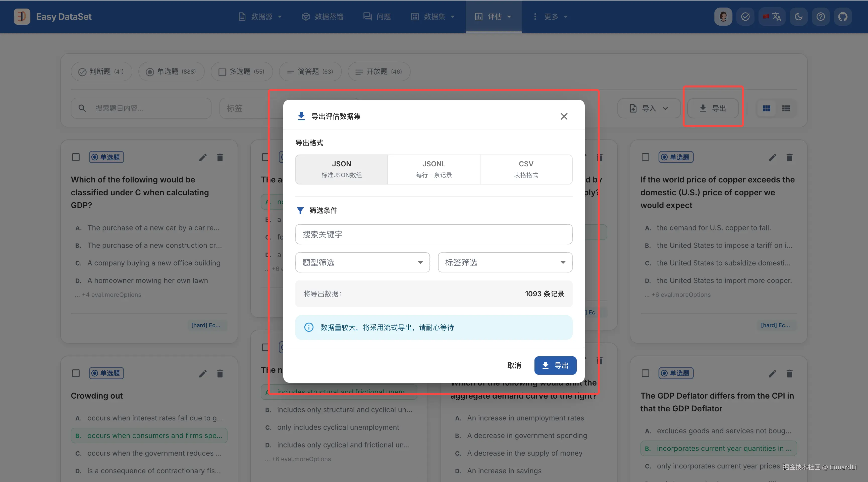Close the export evaluation dataset dialog
Image resolution: width=868 pixels, height=482 pixels.
564,116
